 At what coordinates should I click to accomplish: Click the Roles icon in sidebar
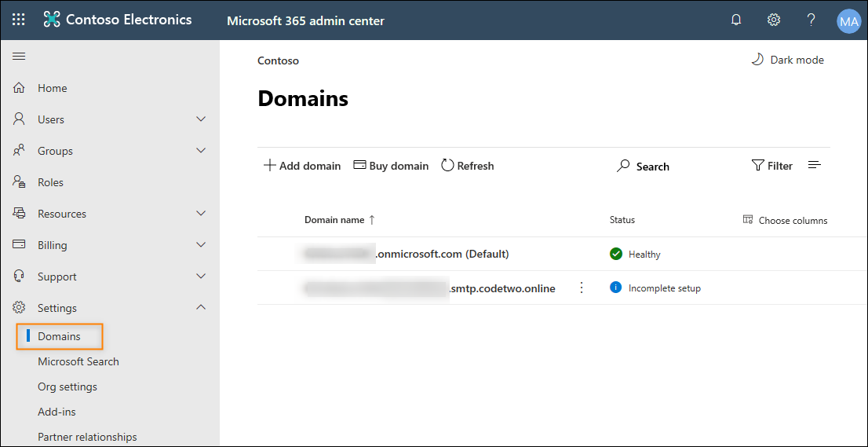(x=20, y=182)
